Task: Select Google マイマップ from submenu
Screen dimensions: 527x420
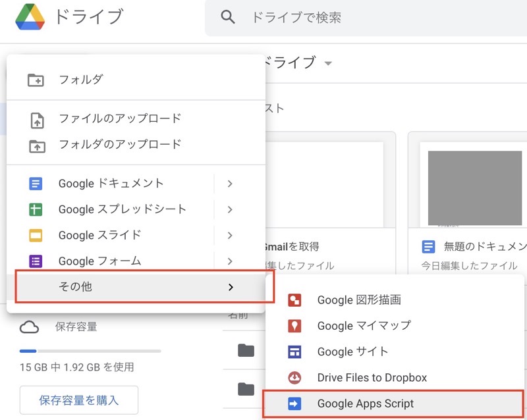Action: [x=395, y=326]
